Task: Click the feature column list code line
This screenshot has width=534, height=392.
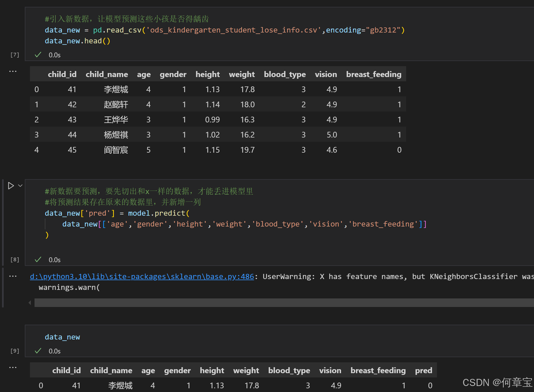Action: [244, 224]
